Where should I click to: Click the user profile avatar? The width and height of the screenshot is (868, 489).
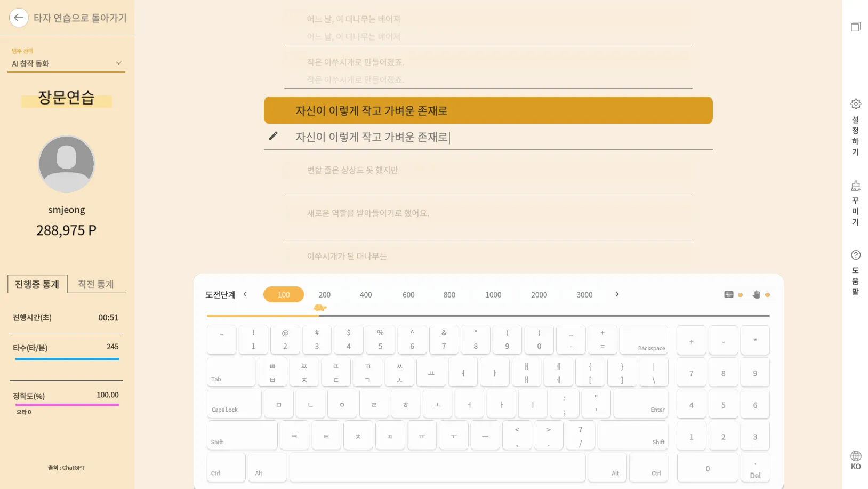tap(67, 164)
